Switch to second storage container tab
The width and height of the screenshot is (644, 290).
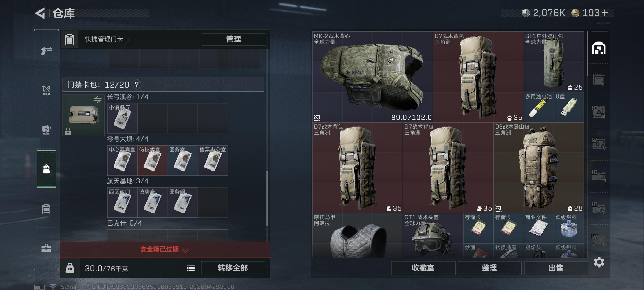[x=599, y=79]
